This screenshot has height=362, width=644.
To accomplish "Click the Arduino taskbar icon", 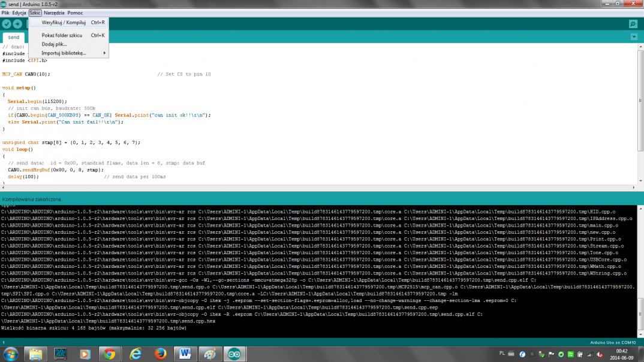I will 234,354.
